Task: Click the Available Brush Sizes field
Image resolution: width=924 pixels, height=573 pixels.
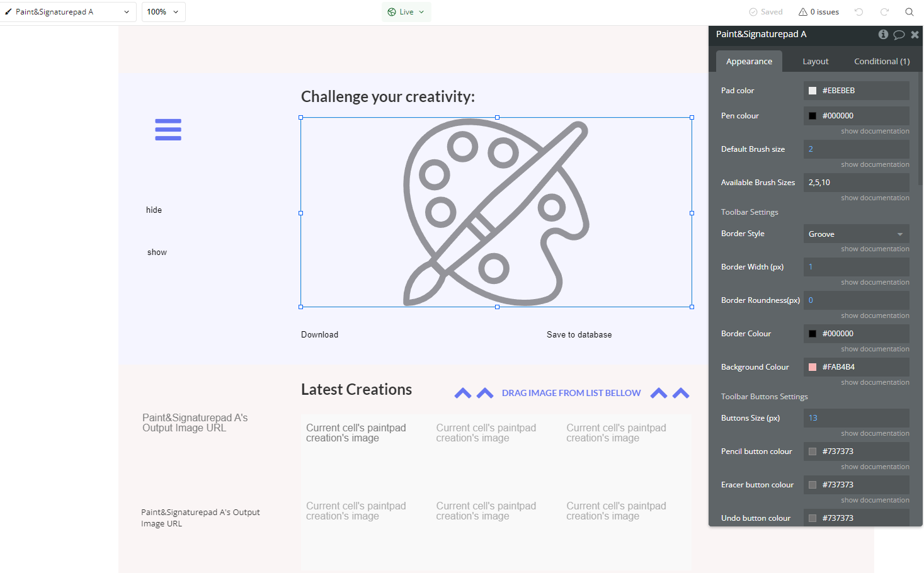Action: tap(856, 183)
